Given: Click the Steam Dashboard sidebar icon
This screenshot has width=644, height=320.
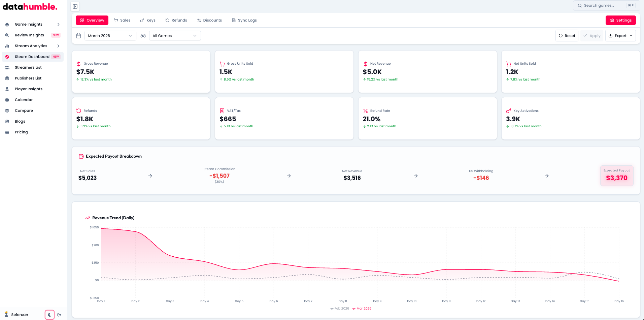Looking at the screenshot, I should (x=7, y=57).
